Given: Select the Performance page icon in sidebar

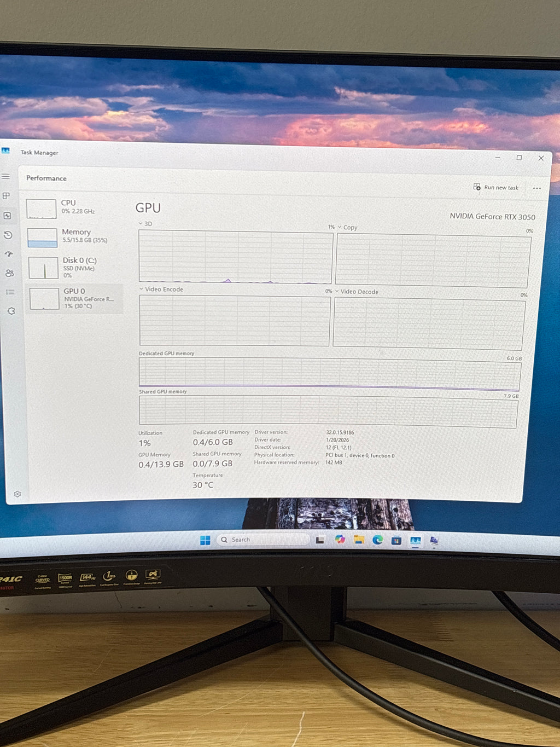Looking at the screenshot, I should pos(8,216).
